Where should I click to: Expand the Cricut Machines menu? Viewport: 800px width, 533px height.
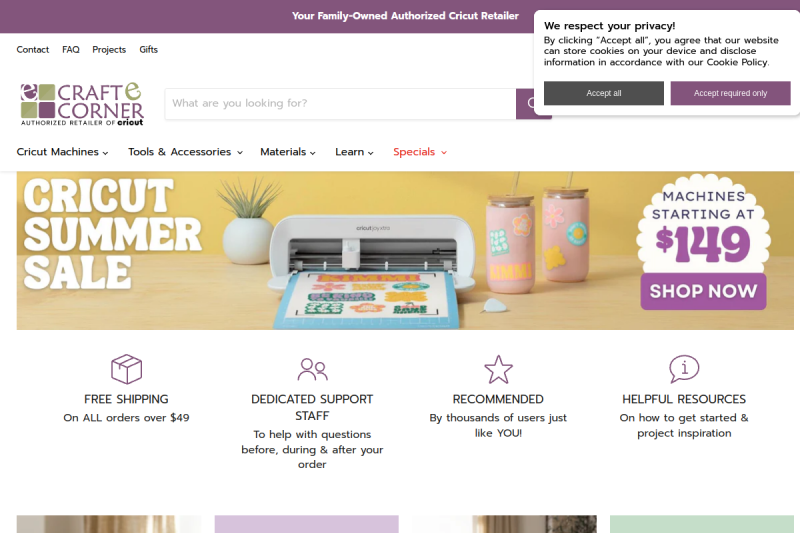tap(62, 152)
